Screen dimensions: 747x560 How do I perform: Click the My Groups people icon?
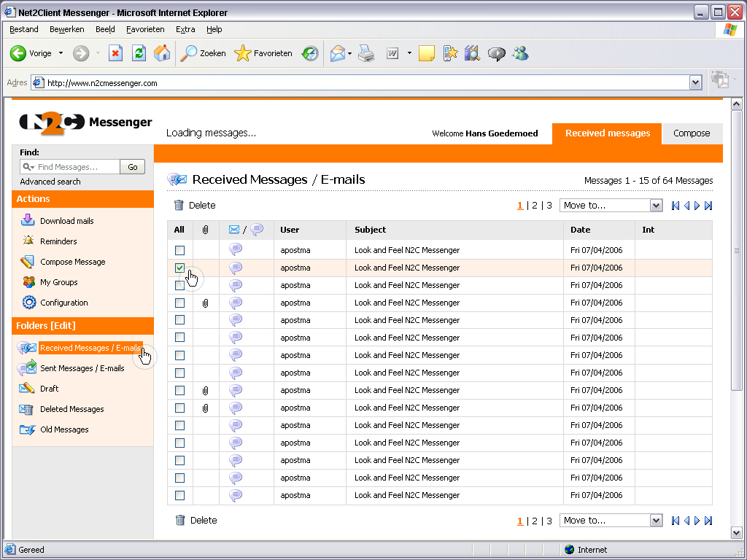28,282
